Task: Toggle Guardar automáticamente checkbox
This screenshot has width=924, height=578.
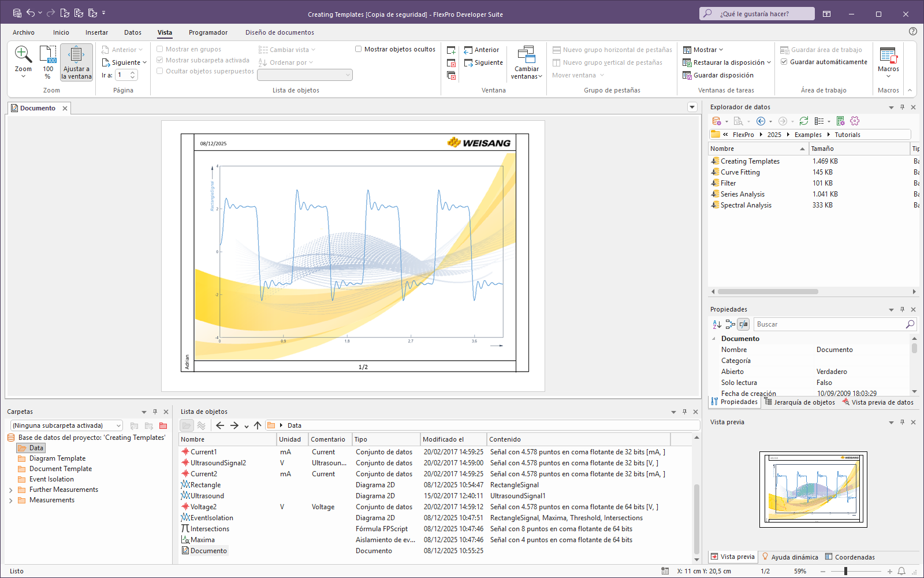Action: [784, 62]
